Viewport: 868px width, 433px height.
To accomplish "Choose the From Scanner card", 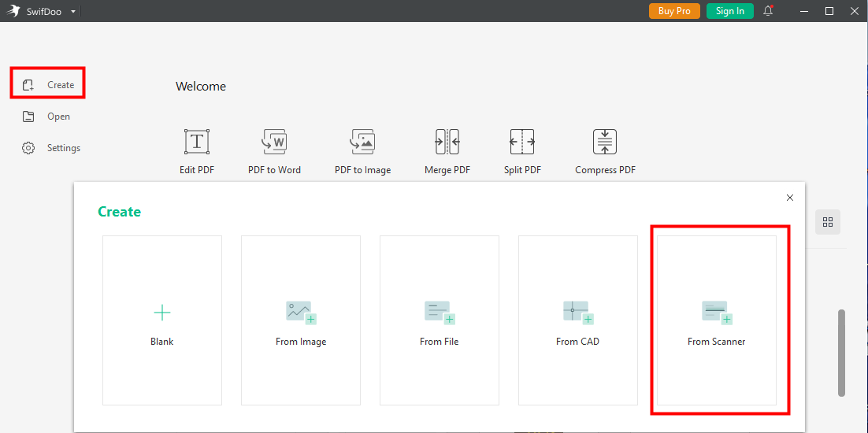I will [716, 320].
